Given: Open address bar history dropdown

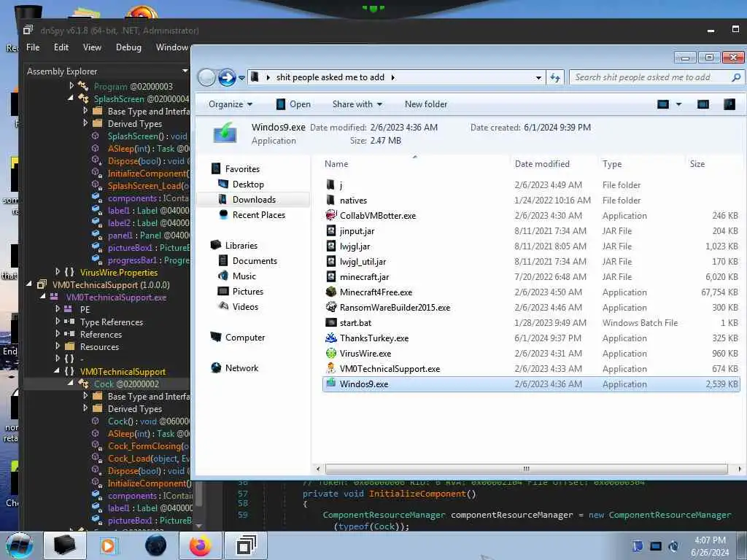Looking at the screenshot, I should 538,77.
